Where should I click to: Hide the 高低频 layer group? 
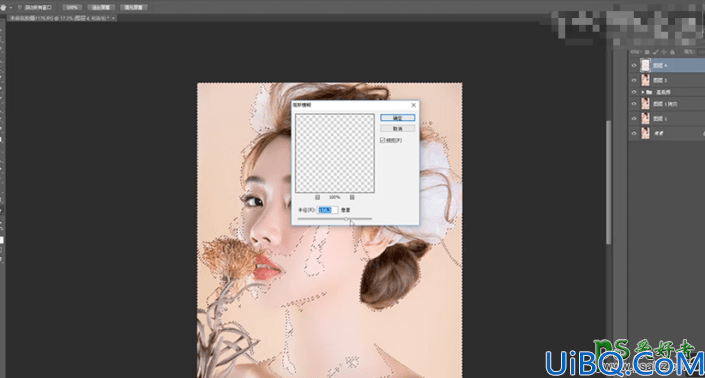634,92
